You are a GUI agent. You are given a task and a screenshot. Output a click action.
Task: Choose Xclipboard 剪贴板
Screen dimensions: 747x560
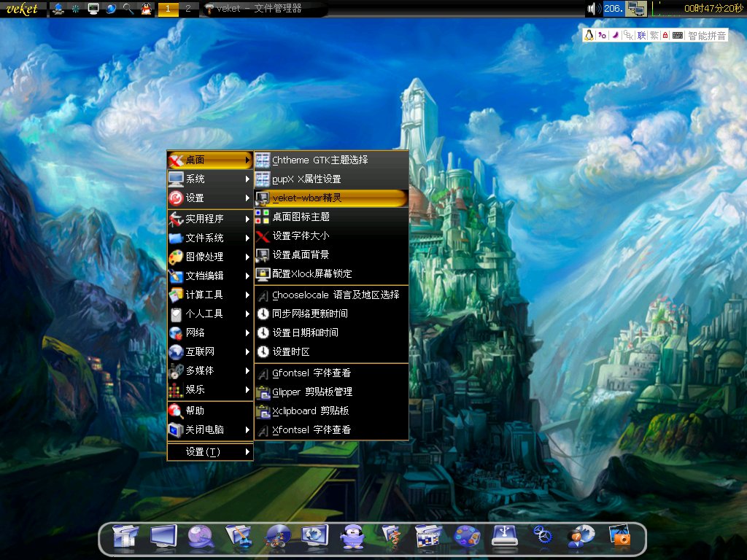click(332, 411)
